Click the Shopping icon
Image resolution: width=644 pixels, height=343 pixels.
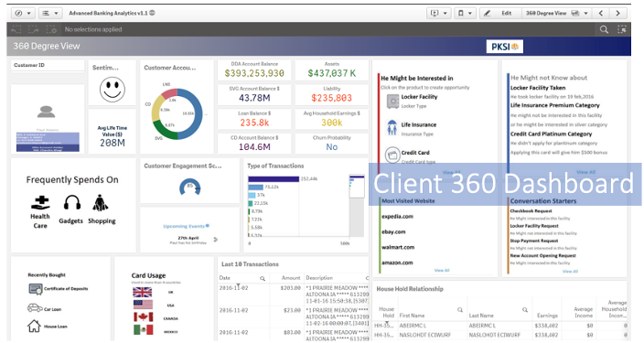(x=101, y=203)
